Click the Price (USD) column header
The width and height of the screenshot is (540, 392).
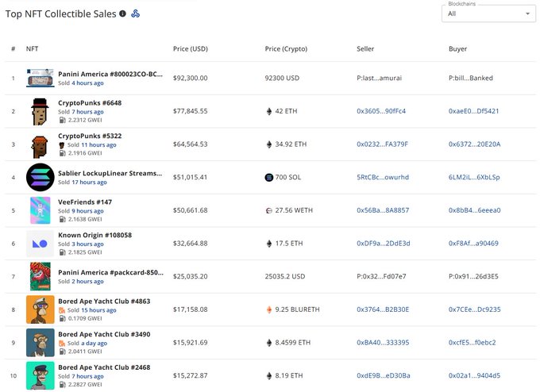191,49
